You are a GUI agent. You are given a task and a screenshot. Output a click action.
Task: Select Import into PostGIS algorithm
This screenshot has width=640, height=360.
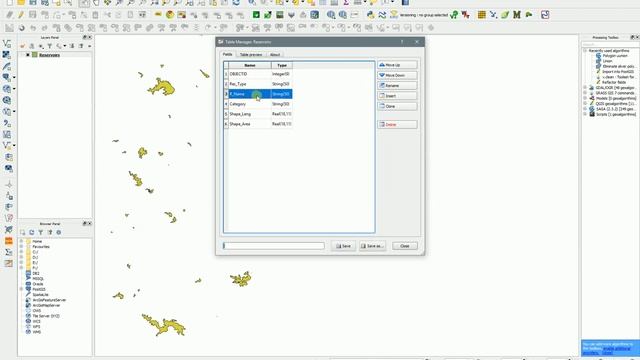point(618,72)
